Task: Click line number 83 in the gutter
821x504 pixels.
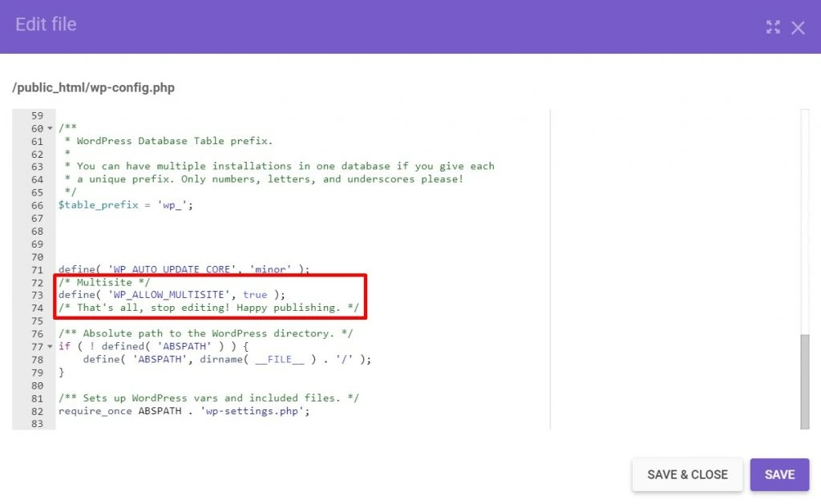Action: point(37,424)
